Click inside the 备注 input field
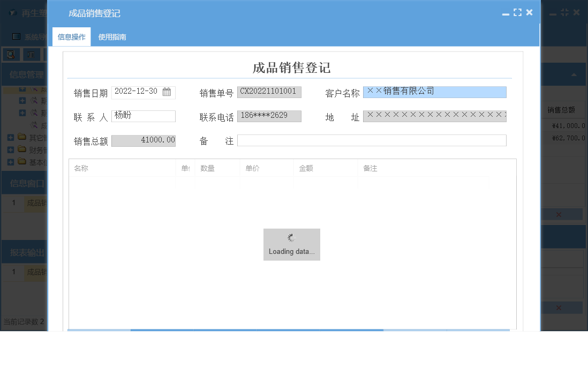Viewport: 588px width, 383px height. point(372,140)
